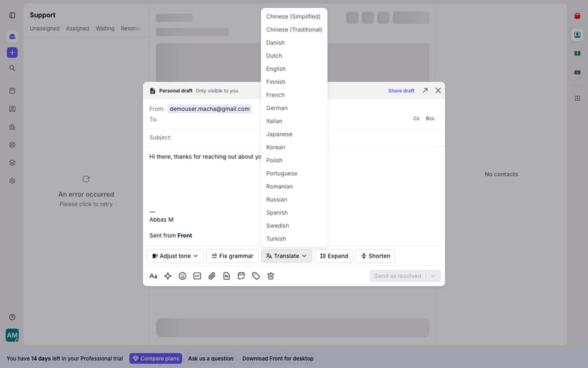Open settings gear in left sidebar

(12, 181)
